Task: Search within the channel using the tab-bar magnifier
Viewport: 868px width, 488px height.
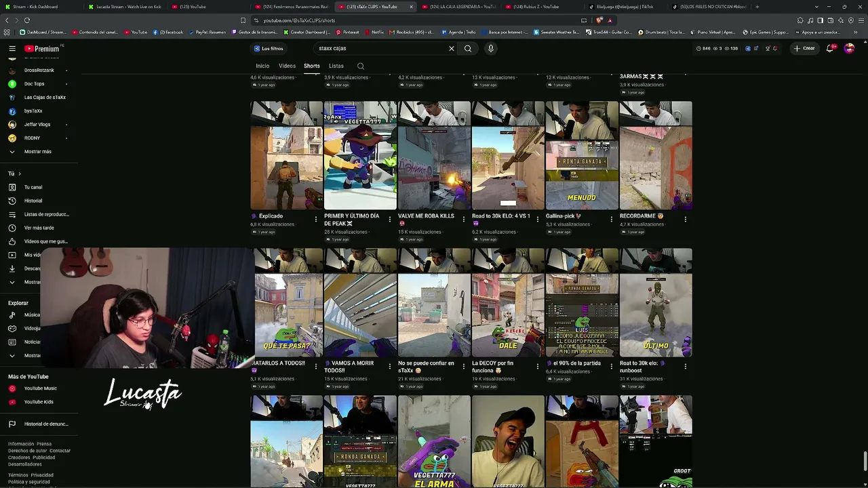Action: coord(361,66)
